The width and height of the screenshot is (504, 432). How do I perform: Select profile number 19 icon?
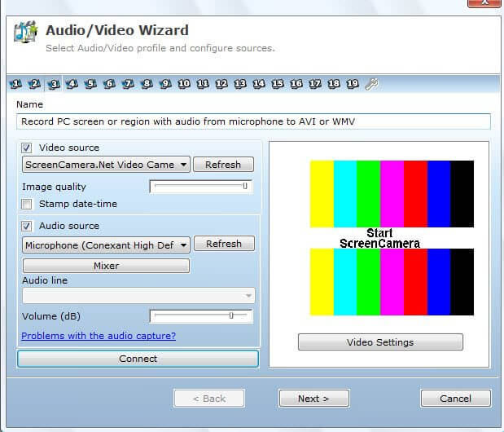[353, 84]
